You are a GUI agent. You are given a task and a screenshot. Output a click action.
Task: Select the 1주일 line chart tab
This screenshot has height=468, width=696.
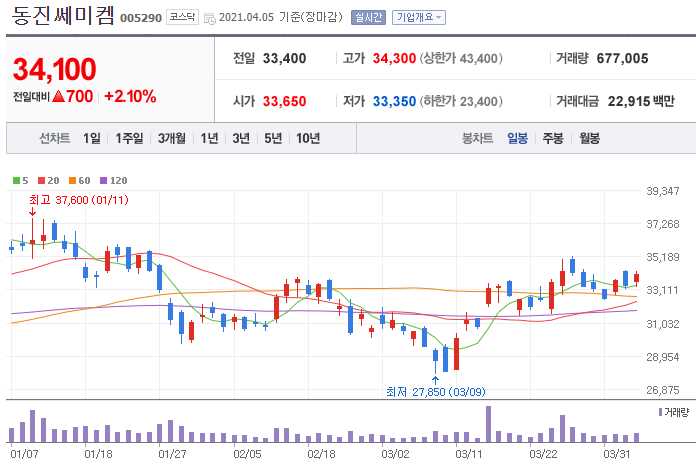tap(129, 138)
